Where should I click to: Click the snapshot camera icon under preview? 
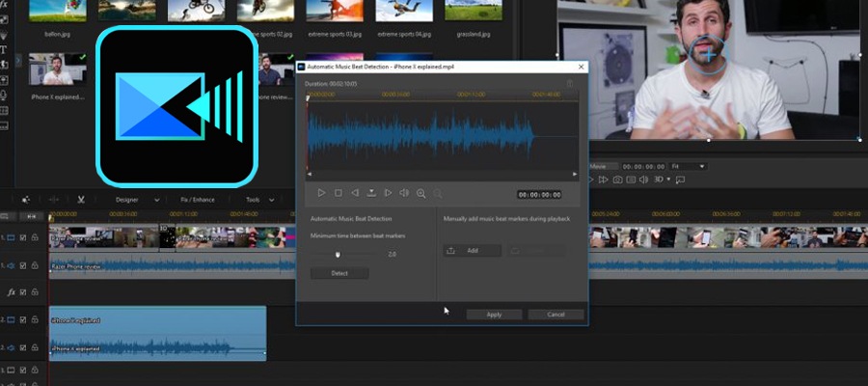point(617,179)
